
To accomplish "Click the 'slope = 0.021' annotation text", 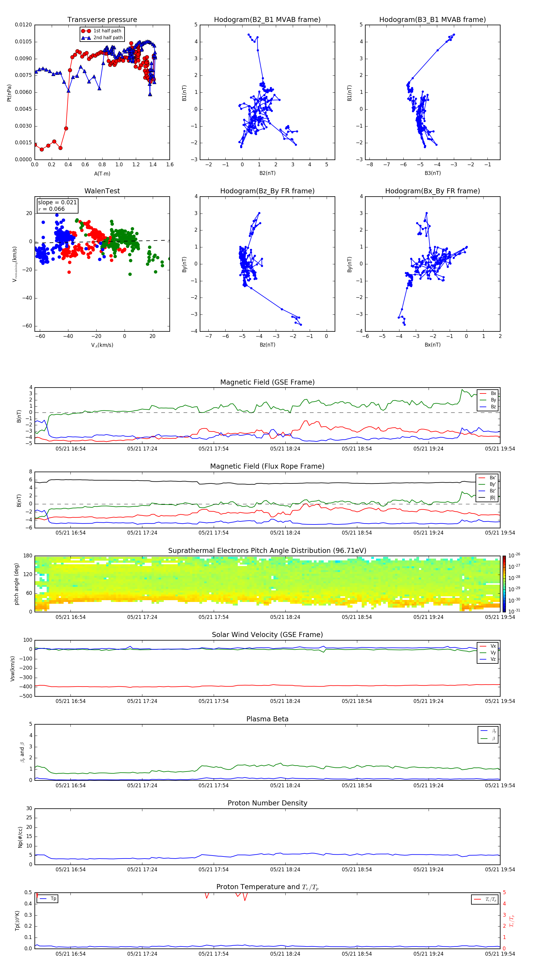I will click(x=57, y=203).
